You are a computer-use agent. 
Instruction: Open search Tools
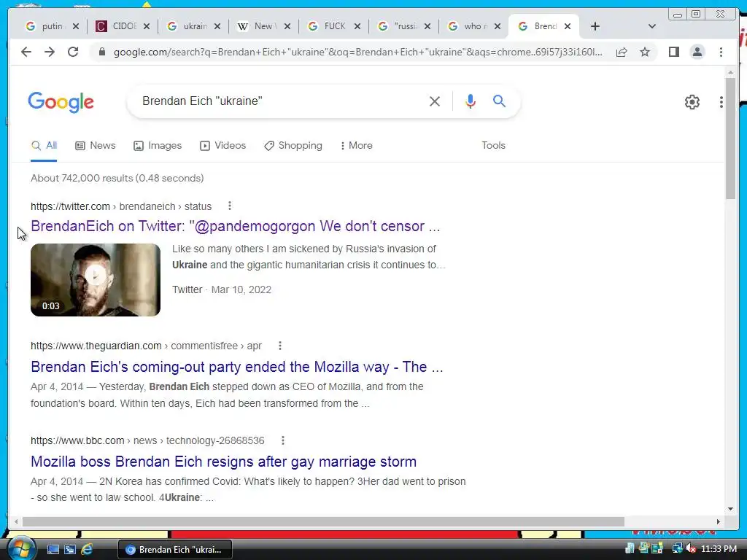pyautogui.click(x=493, y=145)
